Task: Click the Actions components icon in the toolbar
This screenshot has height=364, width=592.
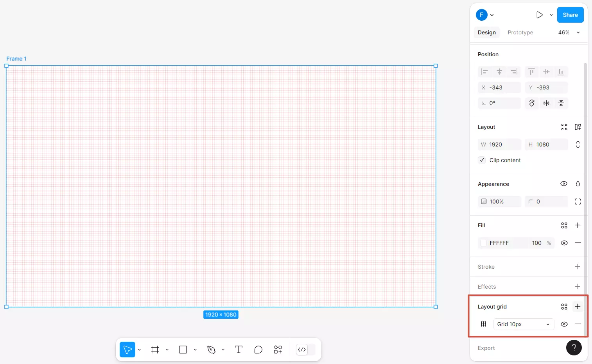Action: pyautogui.click(x=278, y=350)
